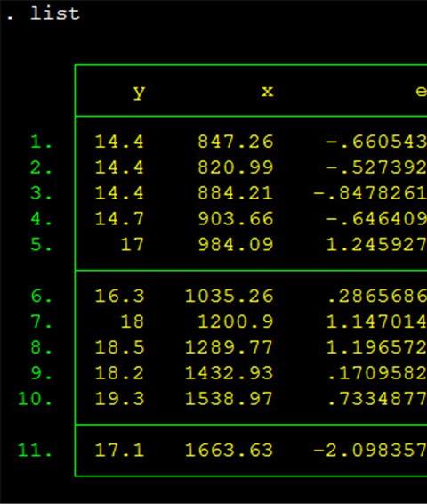Select residual value .7334877
427x504 pixels.
tap(377, 399)
